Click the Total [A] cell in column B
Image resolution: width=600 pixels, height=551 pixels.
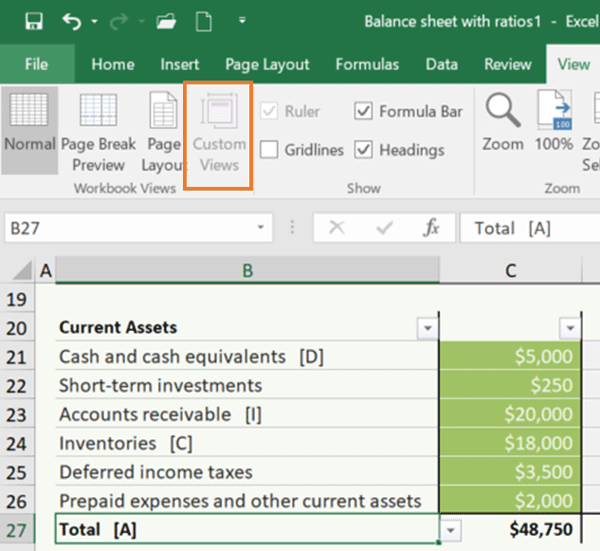pos(247,529)
